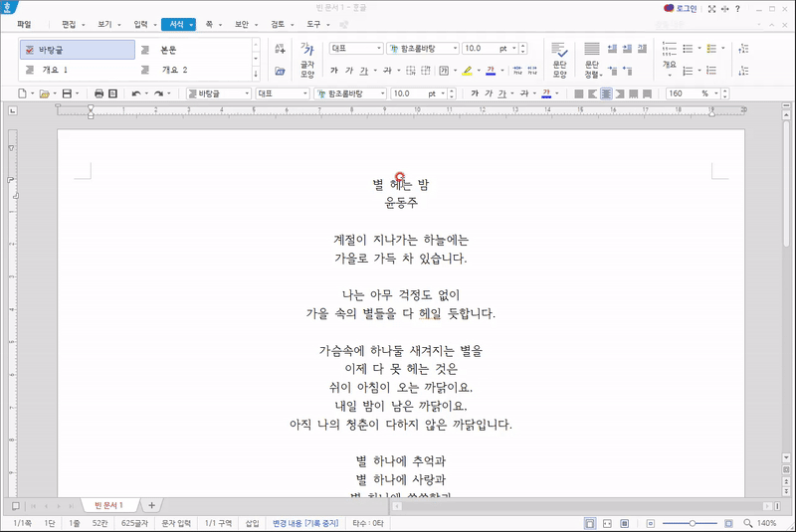Click the zoom slider handle
This screenshot has width=796, height=532.
(692, 523)
